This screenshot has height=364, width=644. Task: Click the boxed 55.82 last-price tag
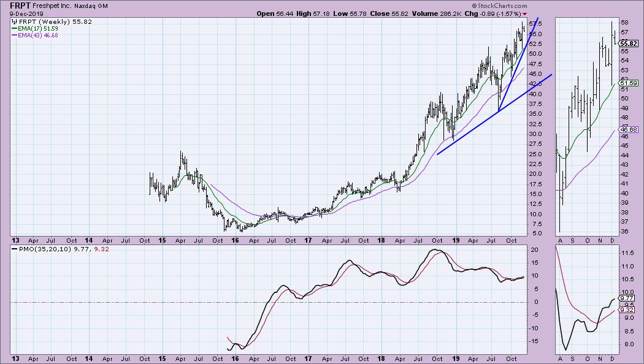click(x=629, y=44)
